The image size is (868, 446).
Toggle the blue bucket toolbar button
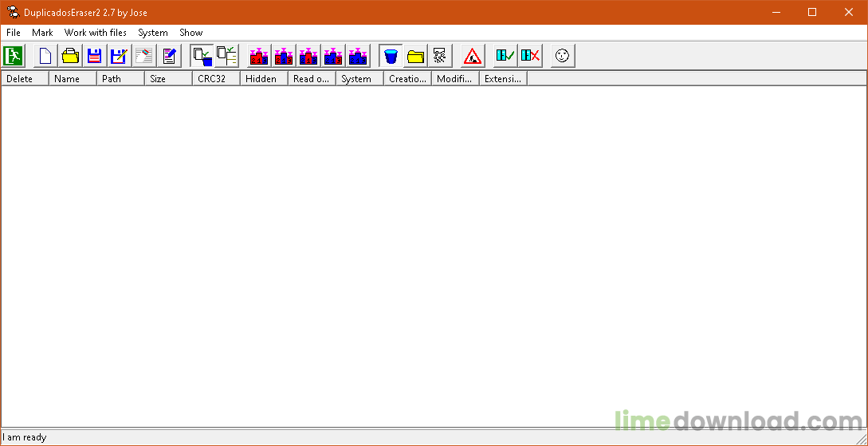(391, 56)
